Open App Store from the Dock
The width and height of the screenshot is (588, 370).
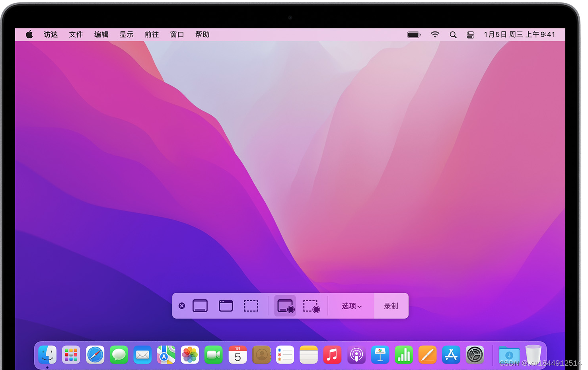451,354
